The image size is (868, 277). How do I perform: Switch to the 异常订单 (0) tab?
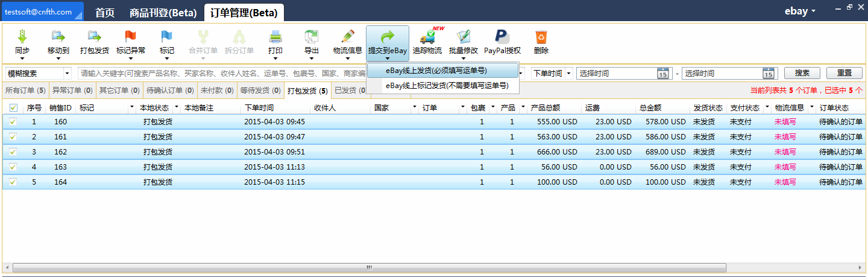coord(72,91)
